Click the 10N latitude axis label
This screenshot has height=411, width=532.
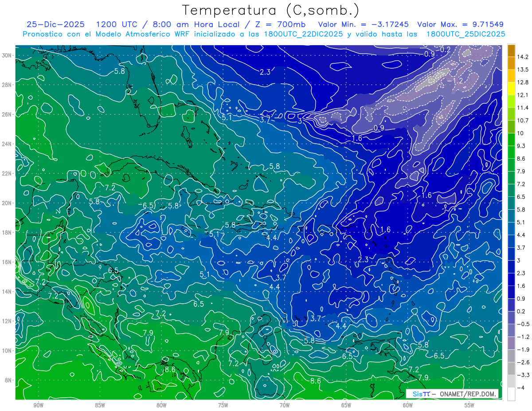(8, 351)
